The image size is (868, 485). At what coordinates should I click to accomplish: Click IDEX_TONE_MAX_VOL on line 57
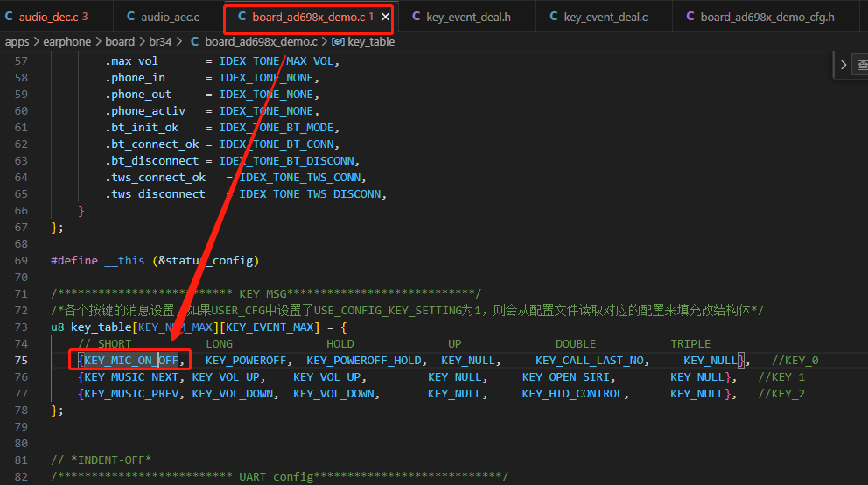tap(276, 61)
